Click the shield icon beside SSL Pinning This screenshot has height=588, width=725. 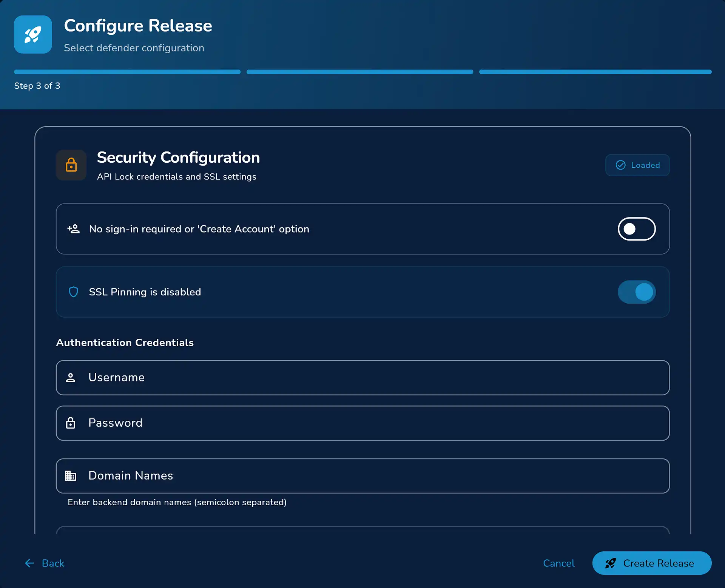tap(73, 292)
